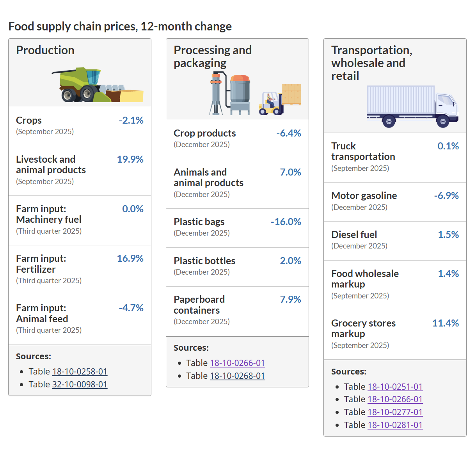Click the Plastic bags -16.0% value
The image size is (476, 449).
(x=286, y=222)
